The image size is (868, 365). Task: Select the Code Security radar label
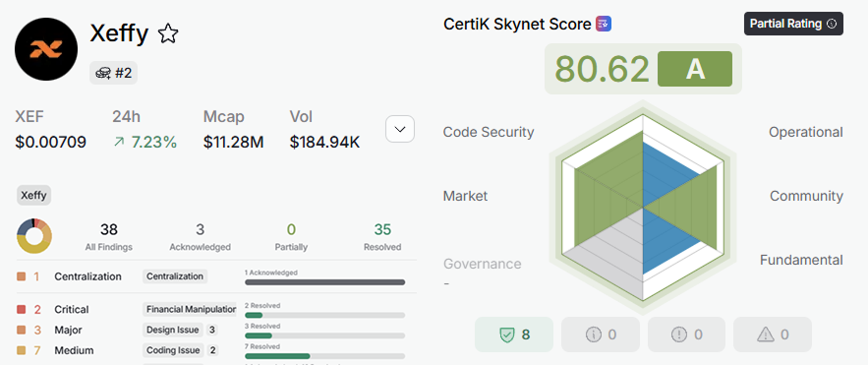(489, 132)
